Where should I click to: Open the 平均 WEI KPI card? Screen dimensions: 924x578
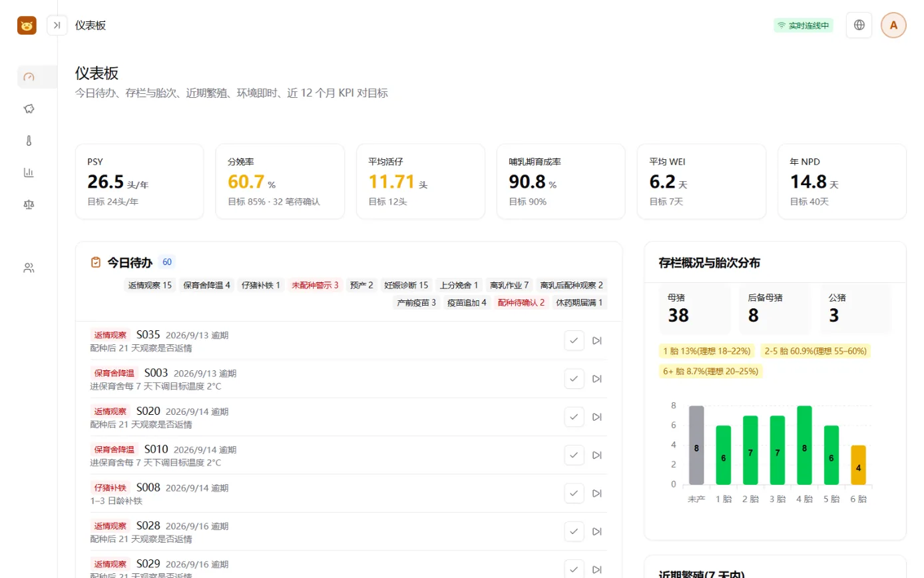(702, 181)
